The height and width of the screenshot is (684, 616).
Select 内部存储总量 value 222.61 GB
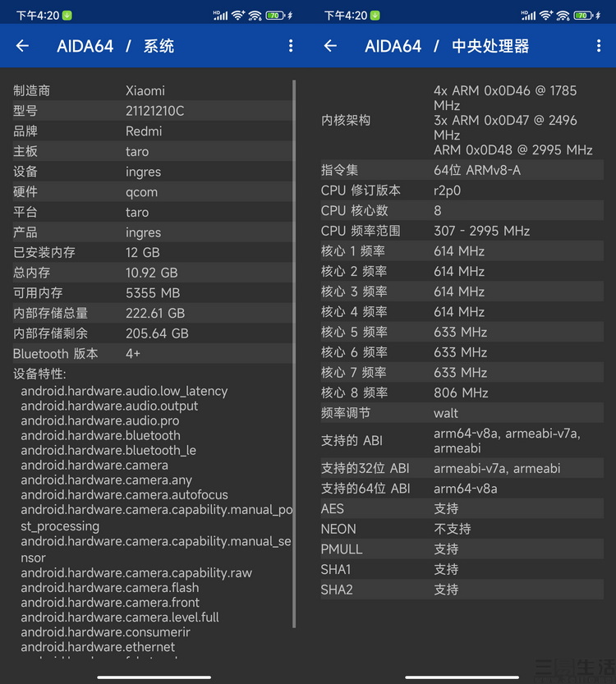click(x=155, y=313)
